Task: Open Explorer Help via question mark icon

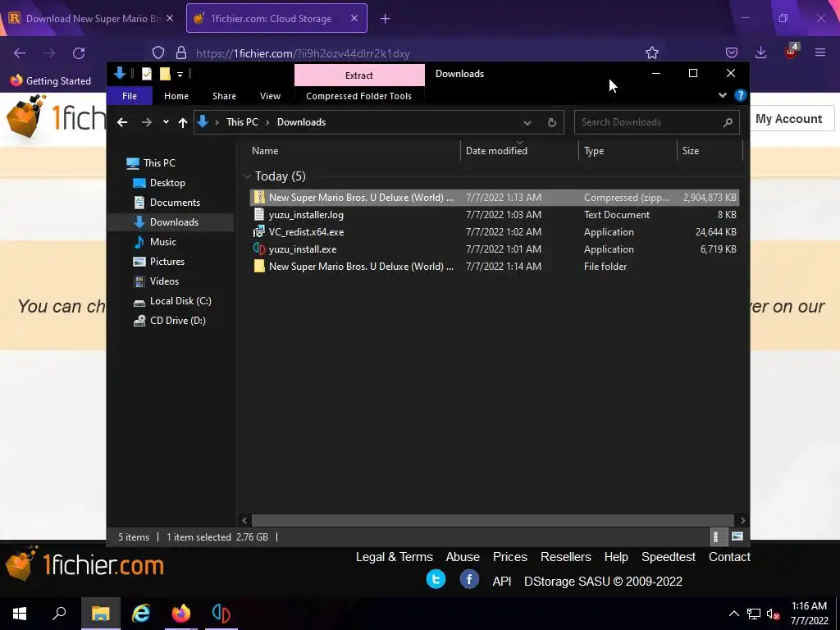Action: pos(741,95)
